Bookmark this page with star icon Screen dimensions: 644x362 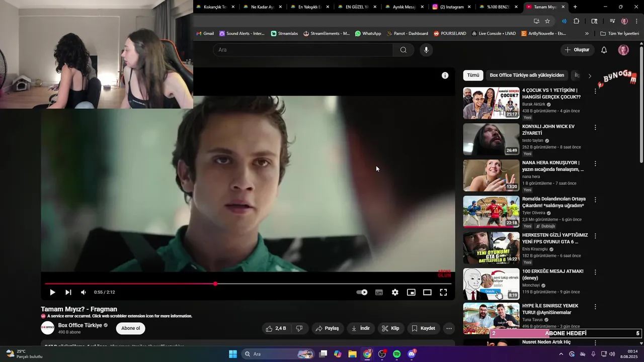(547, 21)
